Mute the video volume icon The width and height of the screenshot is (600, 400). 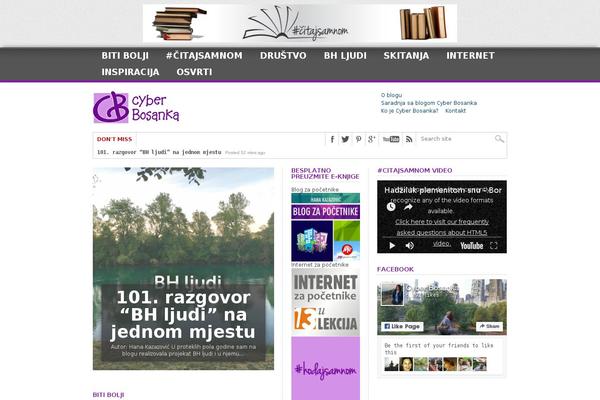point(409,246)
